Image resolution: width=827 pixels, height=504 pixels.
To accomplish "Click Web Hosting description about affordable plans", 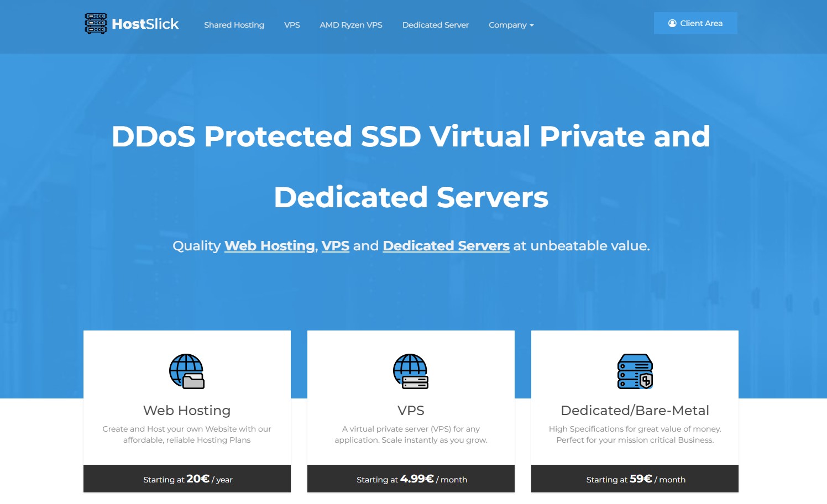I will coord(187,434).
